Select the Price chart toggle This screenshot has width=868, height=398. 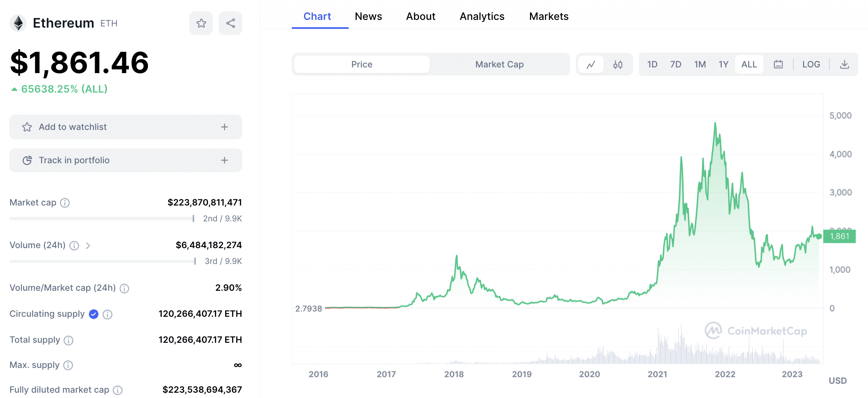click(x=362, y=64)
